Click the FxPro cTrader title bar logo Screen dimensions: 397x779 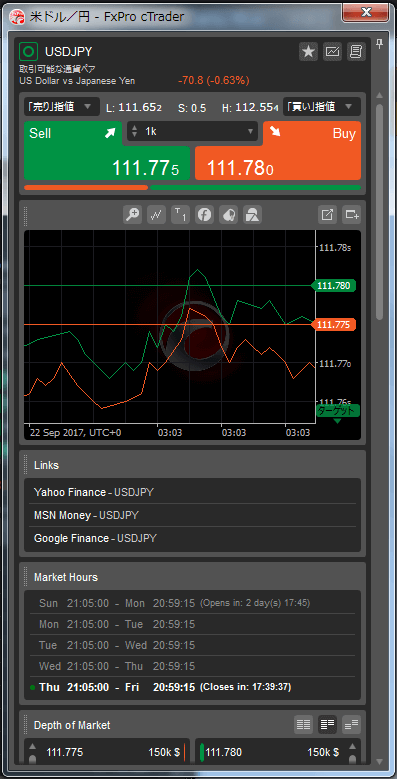pos(18,16)
